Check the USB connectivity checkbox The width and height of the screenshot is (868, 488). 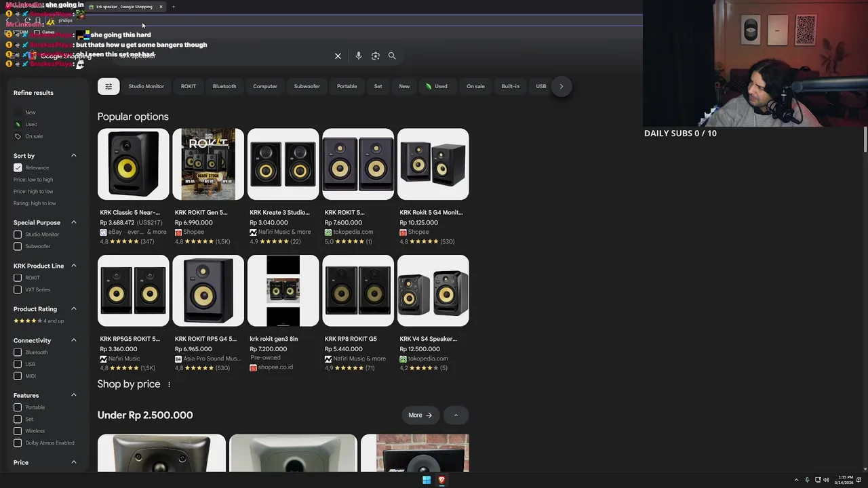click(18, 364)
